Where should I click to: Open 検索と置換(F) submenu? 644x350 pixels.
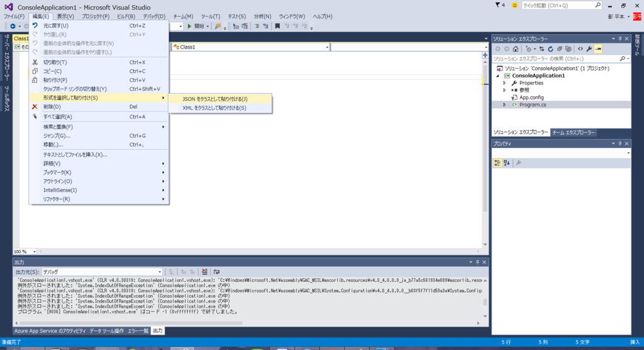(99, 127)
